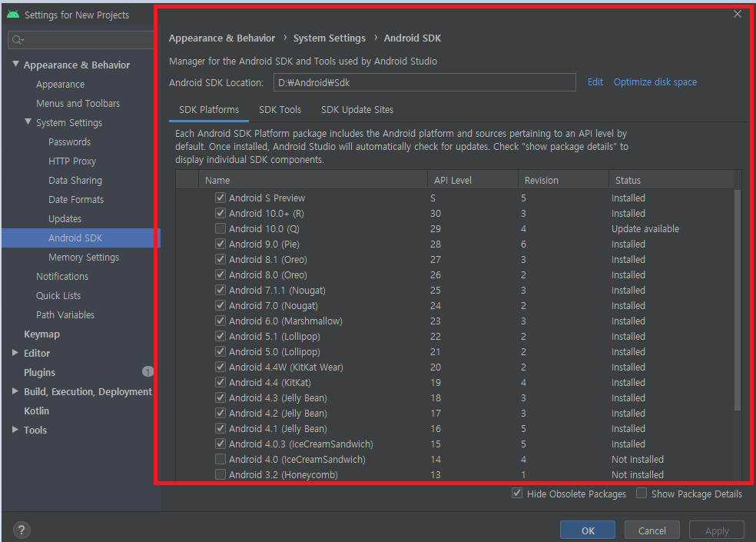Screen dimensions: 756x542
Task: Open Data Sharing settings page
Action: [75, 180]
